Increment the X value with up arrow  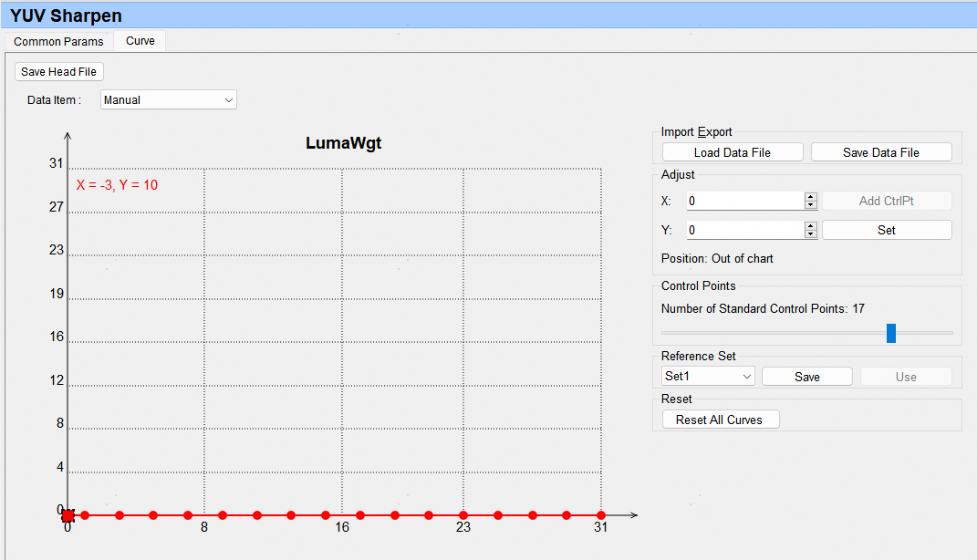[811, 197]
